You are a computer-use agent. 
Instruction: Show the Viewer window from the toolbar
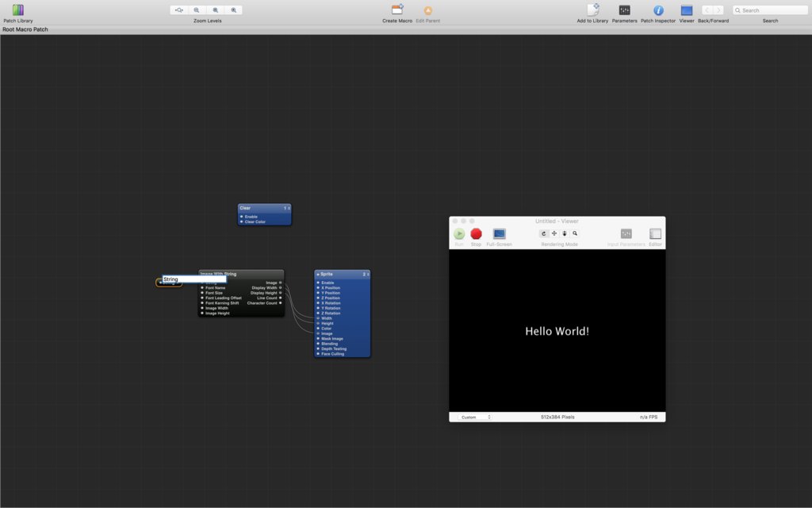[687, 10]
